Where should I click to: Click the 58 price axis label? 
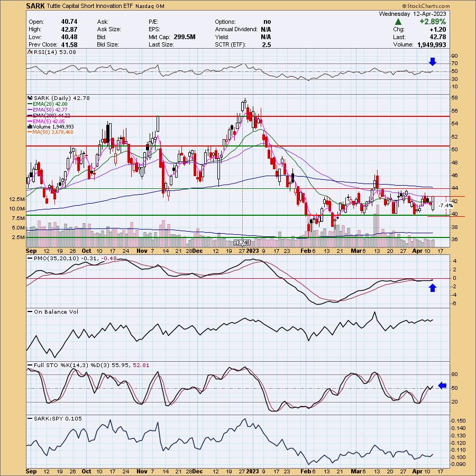click(454, 98)
